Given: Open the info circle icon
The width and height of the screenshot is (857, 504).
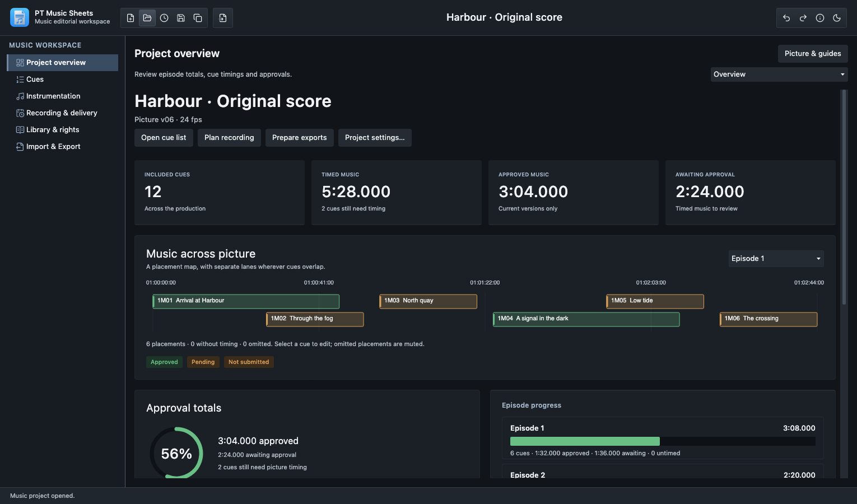Looking at the screenshot, I should pos(820,18).
